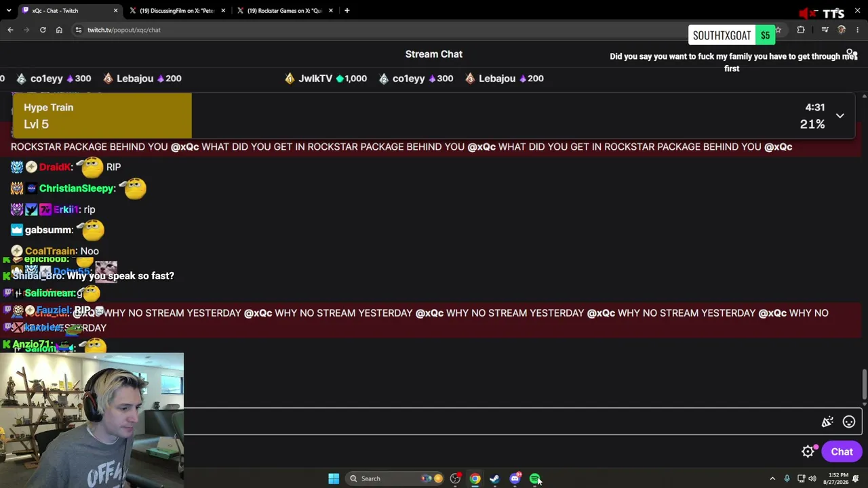The width and height of the screenshot is (868, 488).
Task: Go back using the browser back arrow
Action: pos(10,30)
